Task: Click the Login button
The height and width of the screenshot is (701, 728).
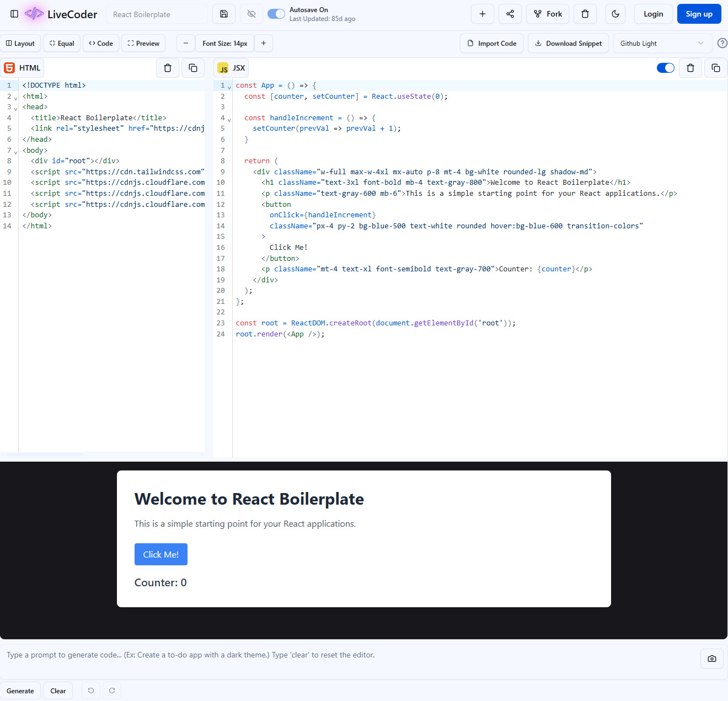Action: click(654, 14)
